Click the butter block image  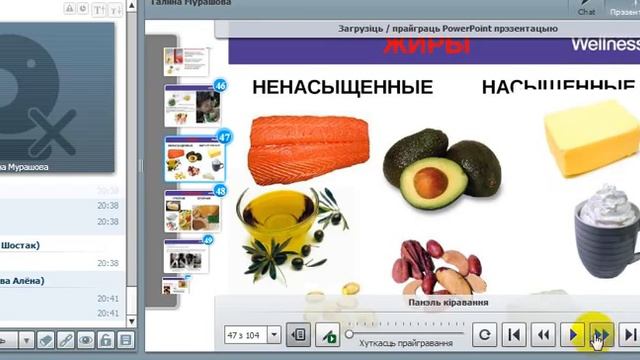[x=592, y=139]
